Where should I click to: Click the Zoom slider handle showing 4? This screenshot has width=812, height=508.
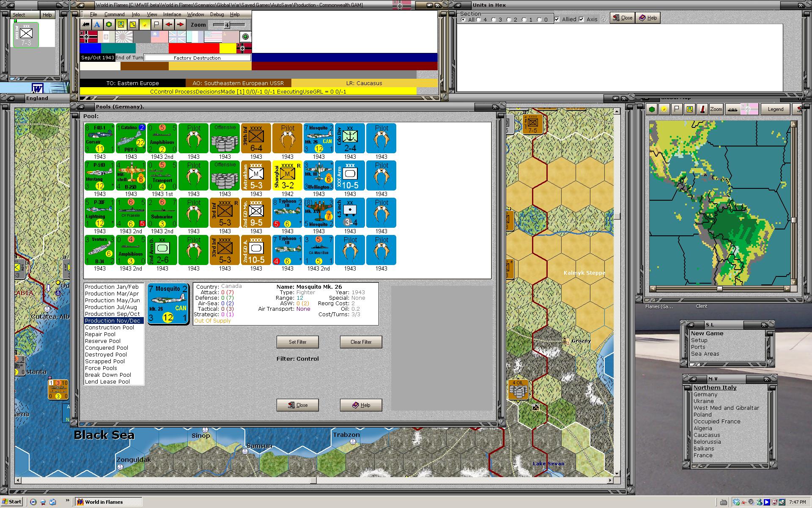point(227,25)
